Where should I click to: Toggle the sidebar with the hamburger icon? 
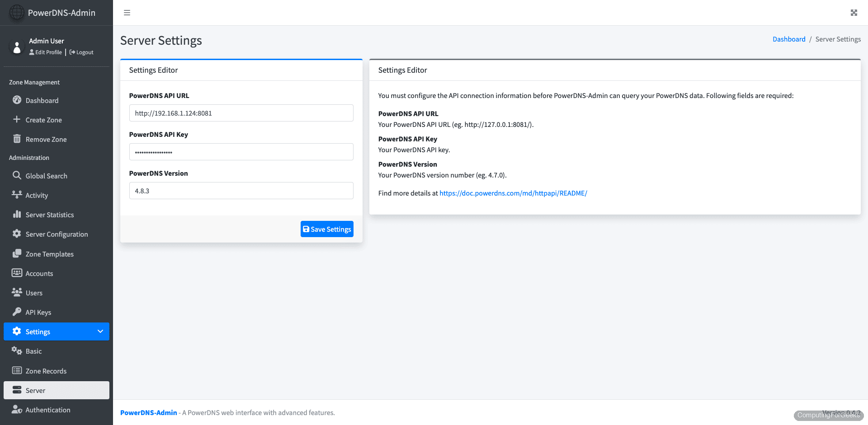point(127,13)
